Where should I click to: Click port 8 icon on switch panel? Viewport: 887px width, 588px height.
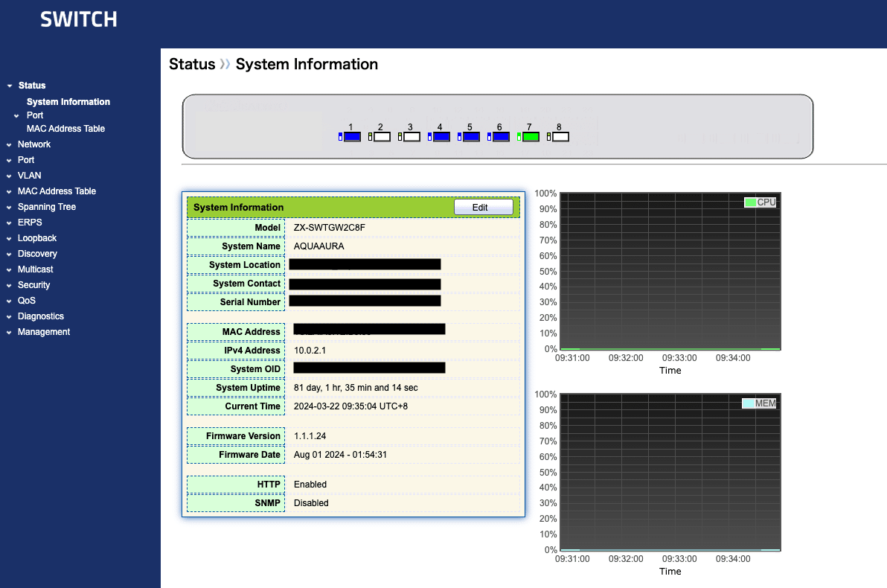point(560,137)
